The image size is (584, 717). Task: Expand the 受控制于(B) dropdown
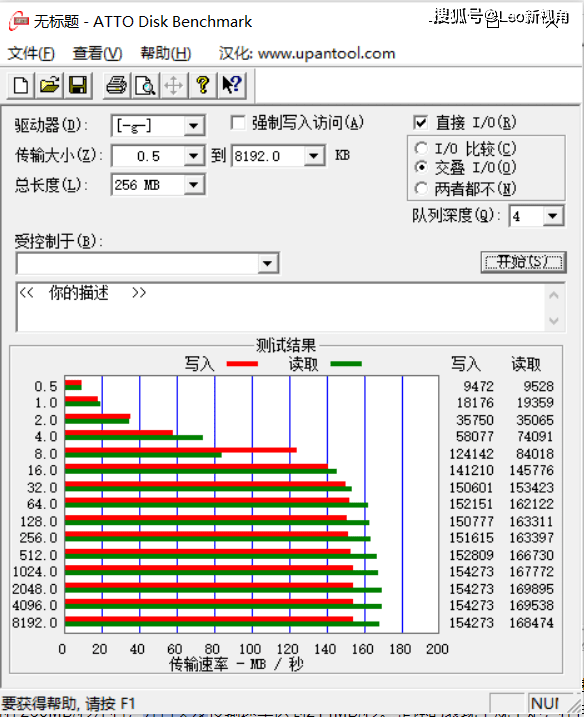coord(267,263)
